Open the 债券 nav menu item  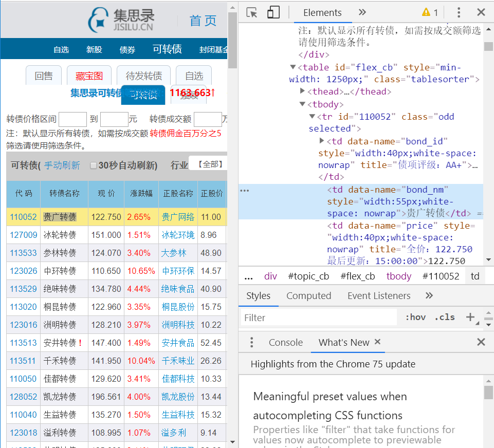(127, 50)
